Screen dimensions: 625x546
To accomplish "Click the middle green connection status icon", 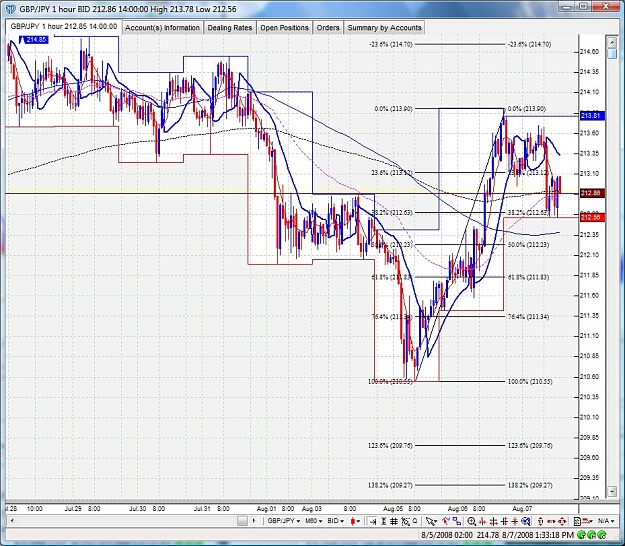I will 591,535.
